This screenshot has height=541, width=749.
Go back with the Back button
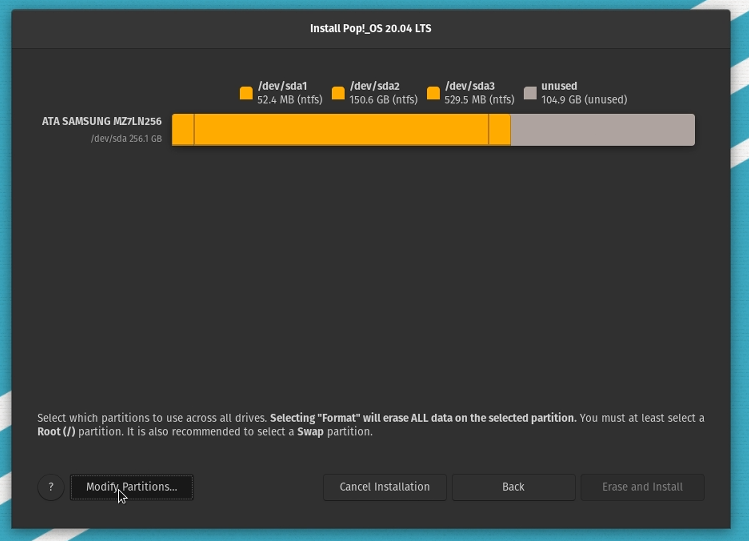513,487
